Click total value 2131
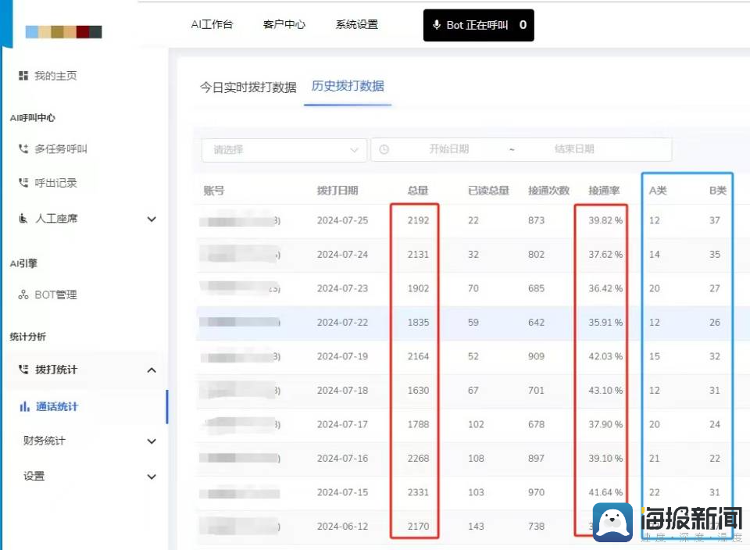Viewport: 750px width, 550px height. tap(418, 254)
